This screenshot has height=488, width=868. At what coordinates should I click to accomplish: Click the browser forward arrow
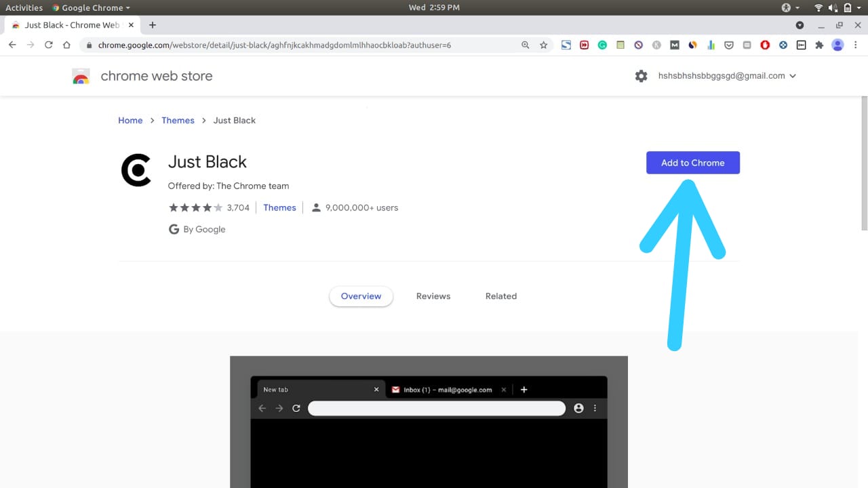pyautogui.click(x=31, y=45)
